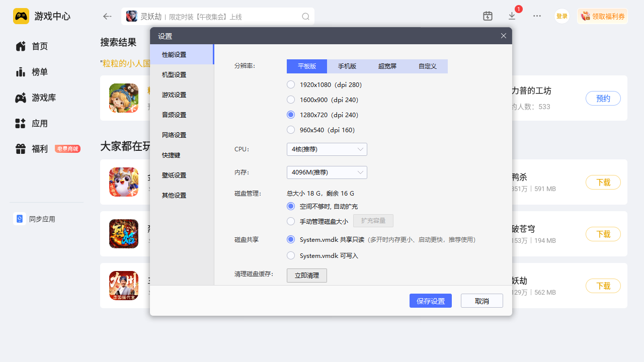Click the 同步应用 sync icon

(x=20, y=219)
